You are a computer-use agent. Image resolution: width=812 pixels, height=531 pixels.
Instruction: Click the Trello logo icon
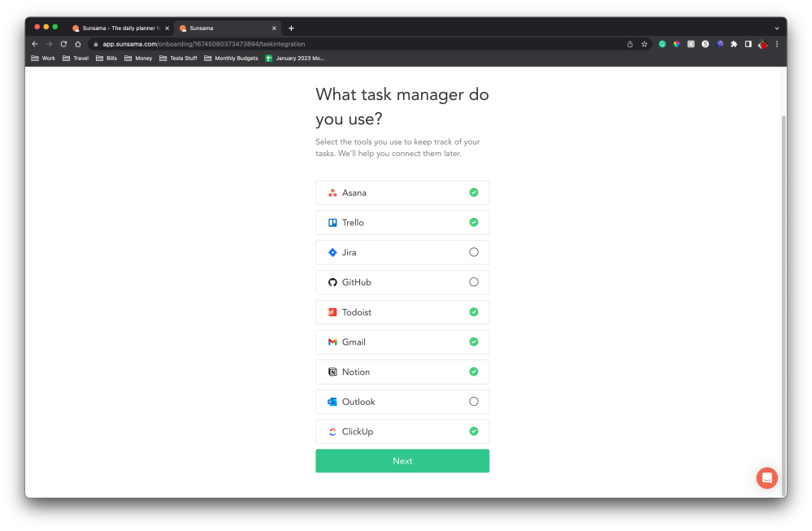(332, 223)
